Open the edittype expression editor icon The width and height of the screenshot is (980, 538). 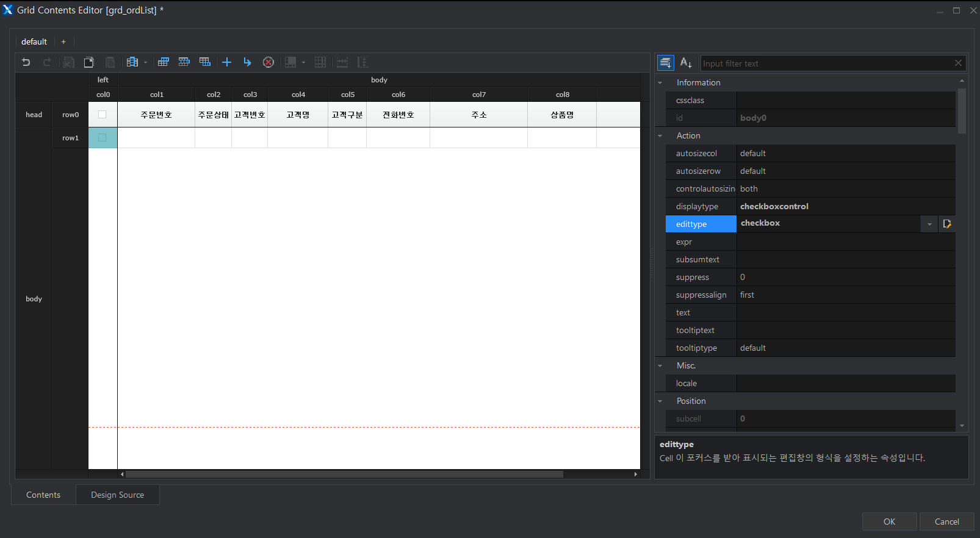[x=947, y=224]
